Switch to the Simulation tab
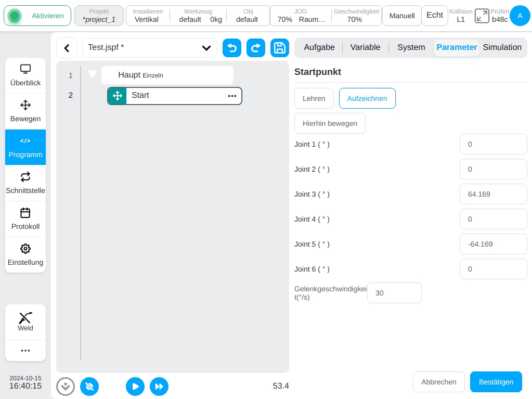Image resolution: width=532 pixels, height=399 pixels. (502, 47)
